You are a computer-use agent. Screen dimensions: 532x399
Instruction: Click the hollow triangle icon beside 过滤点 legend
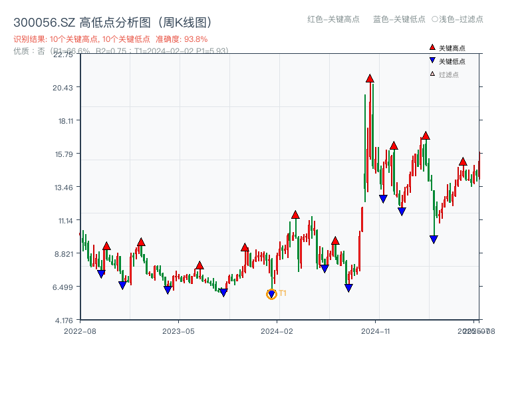(x=432, y=74)
